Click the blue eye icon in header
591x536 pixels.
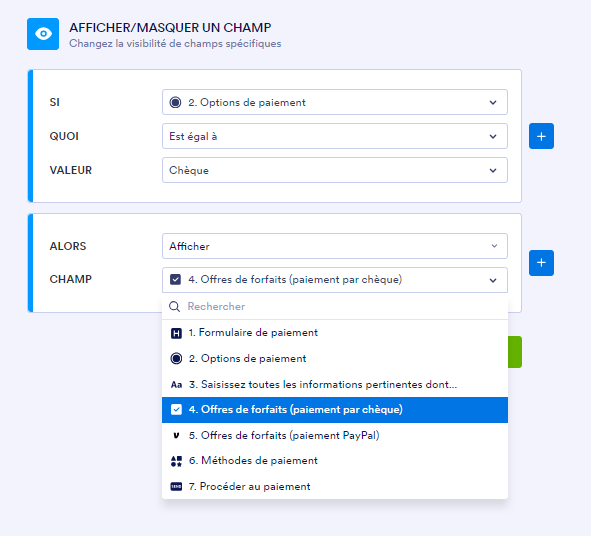(43, 34)
